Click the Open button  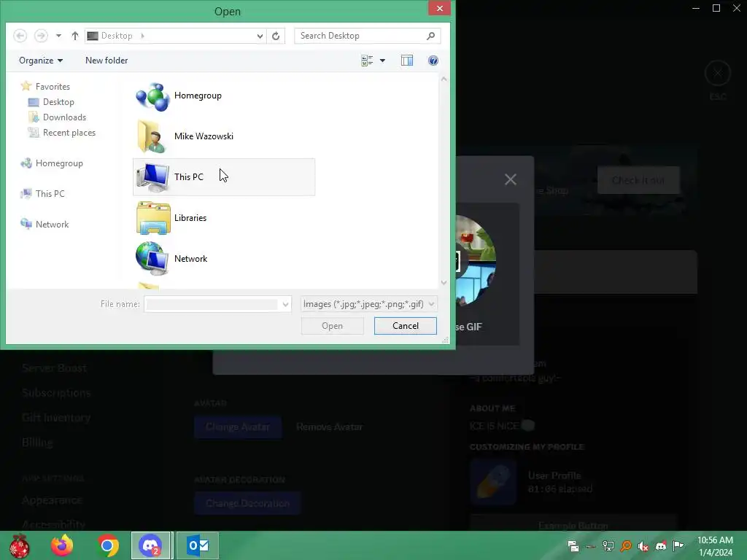[x=332, y=326]
